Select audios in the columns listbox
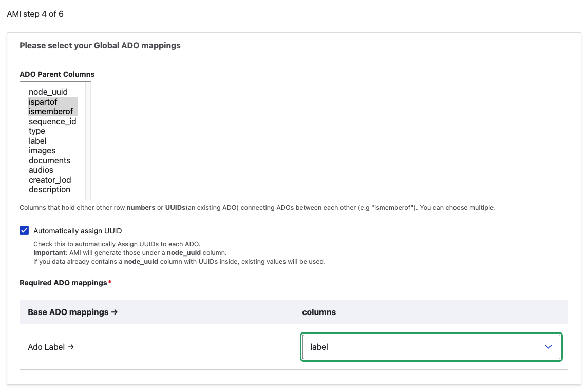This screenshot has height=392, width=588. tap(41, 170)
